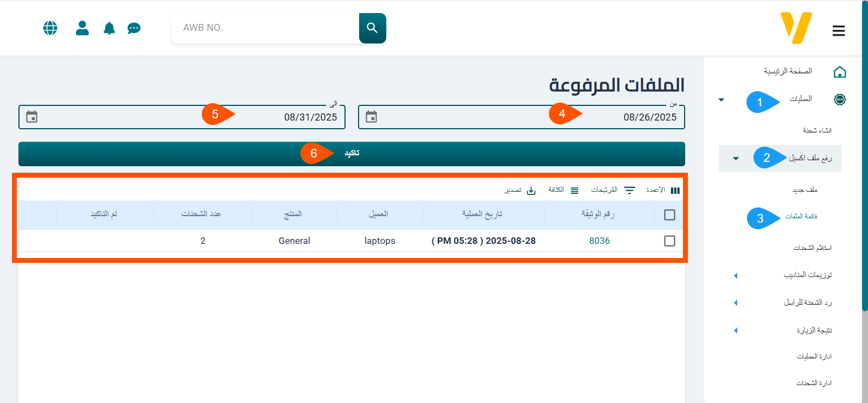Click shipments count cell showing 2
Image resolution: width=868 pixels, height=403 pixels.
click(203, 241)
